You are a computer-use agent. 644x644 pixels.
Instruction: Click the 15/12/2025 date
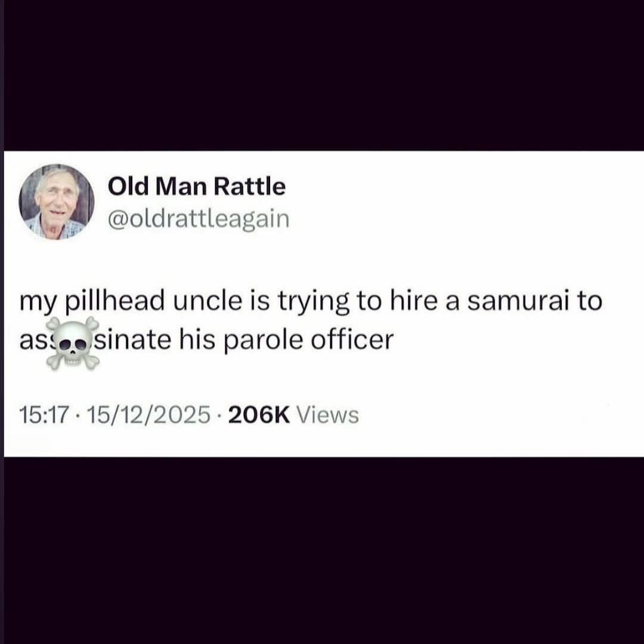point(148,415)
